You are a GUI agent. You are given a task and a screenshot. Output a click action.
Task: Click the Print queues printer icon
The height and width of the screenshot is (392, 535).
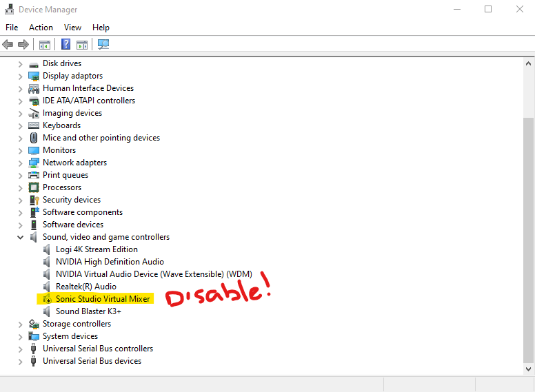coord(34,175)
